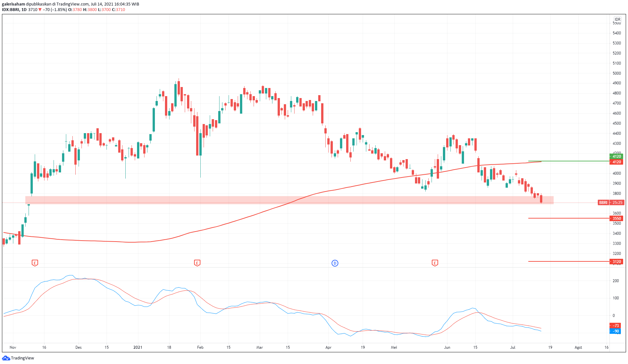Click the late-May earnings E marker

point(435,263)
